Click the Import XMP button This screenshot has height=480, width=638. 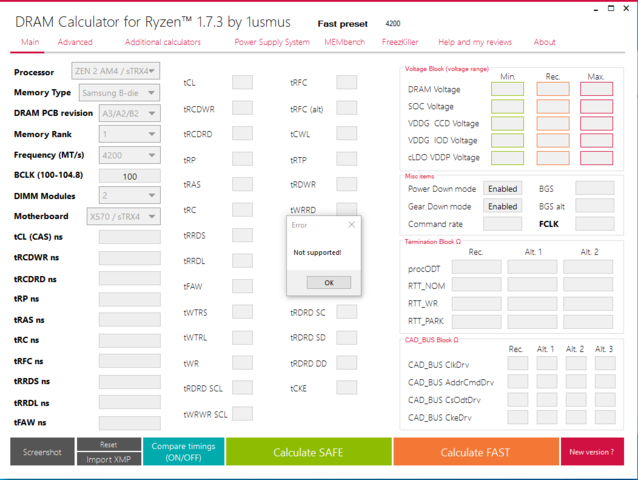point(109,459)
